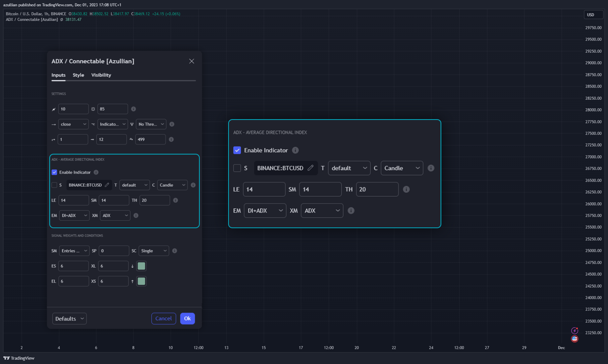Click info icon after the dialog's Candle dropdown

193,185
